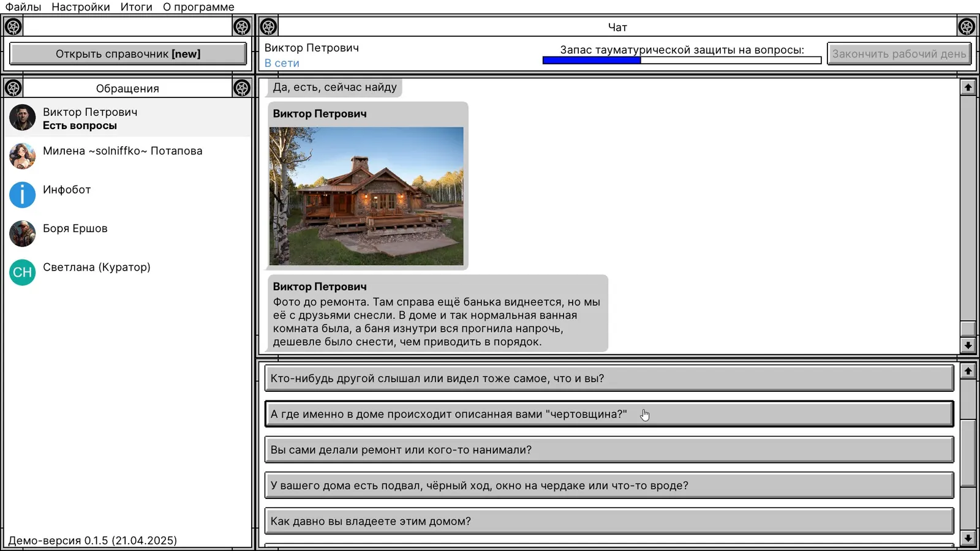Viewport: 980px width, 551px height.
Task: Ask where in the house чертовщина happens
Action: click(609, 414)
